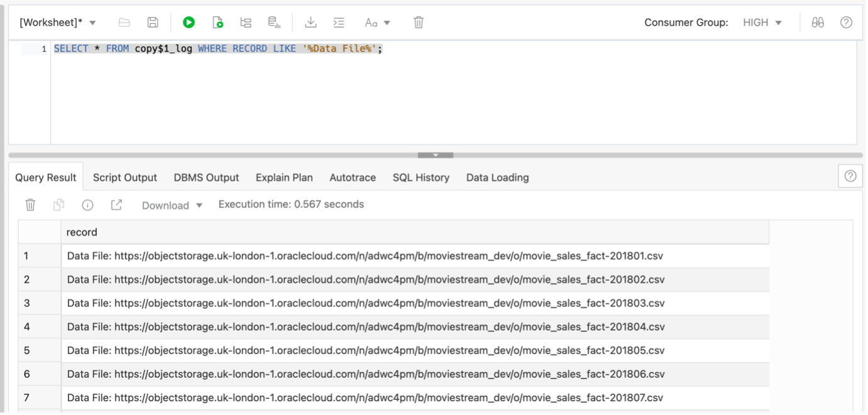Open the worksheet help icon

pyautogui.click(x=846, y=22)
